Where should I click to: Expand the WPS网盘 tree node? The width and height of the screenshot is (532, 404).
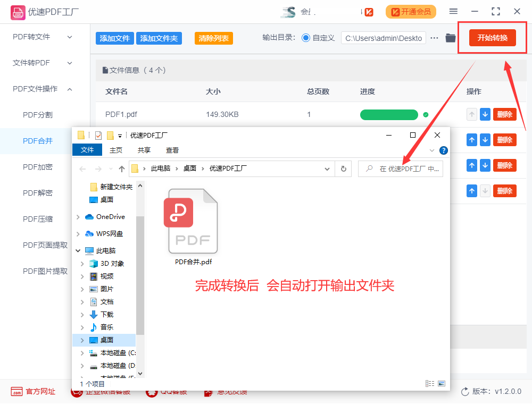coord(78,234)
